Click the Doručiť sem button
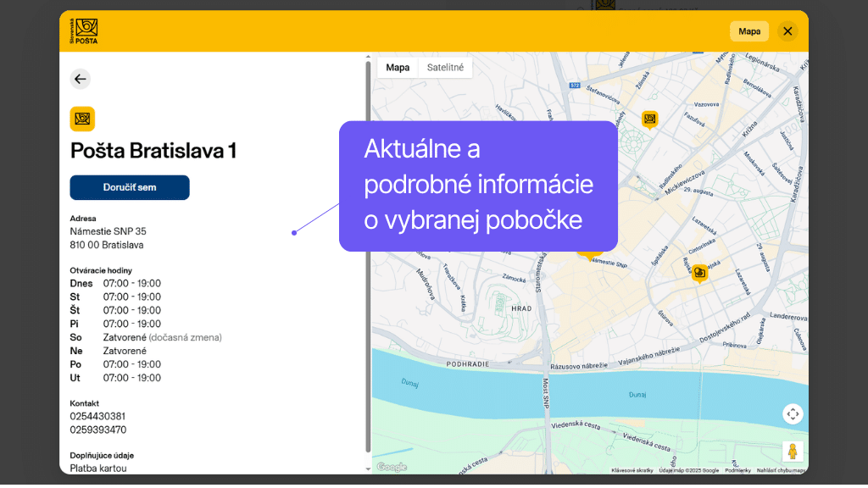Screen dimensions: 868x488 pyautogui.click(x=130, y=187)
